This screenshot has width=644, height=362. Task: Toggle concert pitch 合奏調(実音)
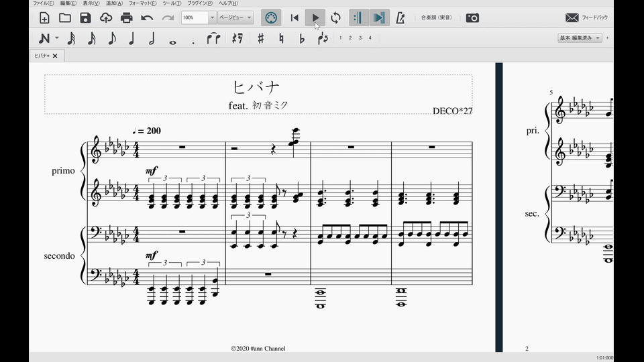[x=436, y=17]
